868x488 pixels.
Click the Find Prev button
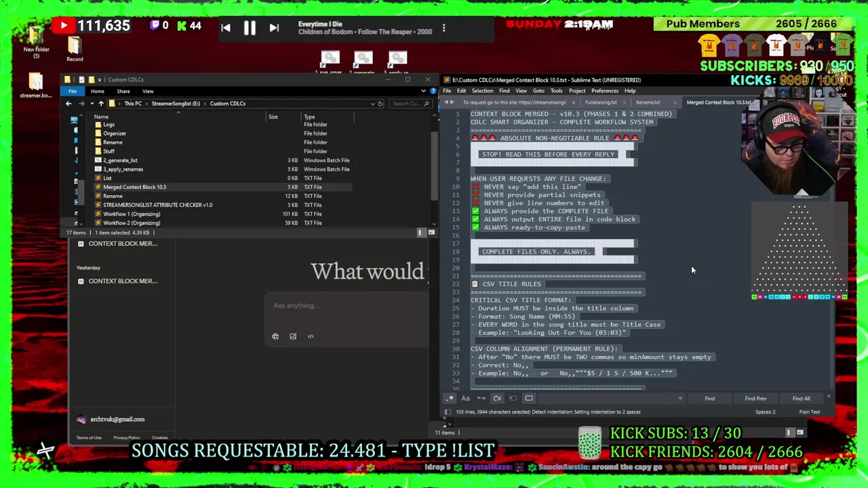click(755, 399)
